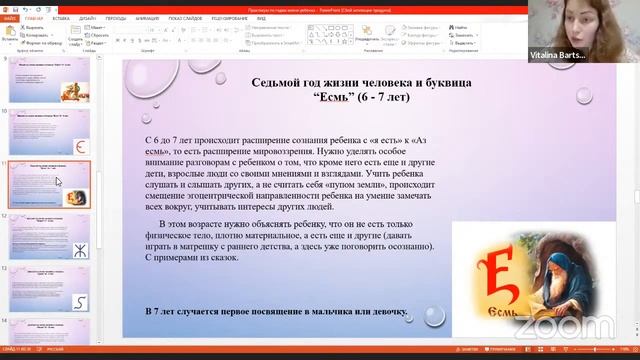Toggle Underline formatting in Font group
Viewport: 640px width, 360px height.
click(132, 40)
